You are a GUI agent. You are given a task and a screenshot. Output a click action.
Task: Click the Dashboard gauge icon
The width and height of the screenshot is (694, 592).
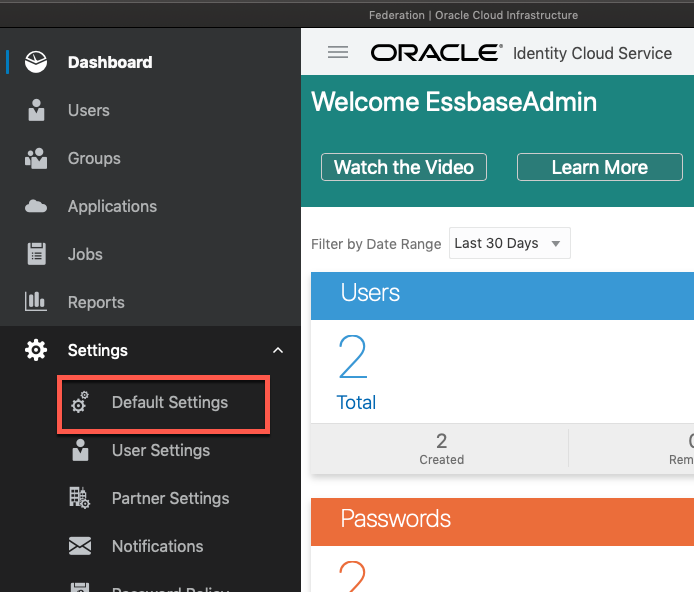[36, 62]
